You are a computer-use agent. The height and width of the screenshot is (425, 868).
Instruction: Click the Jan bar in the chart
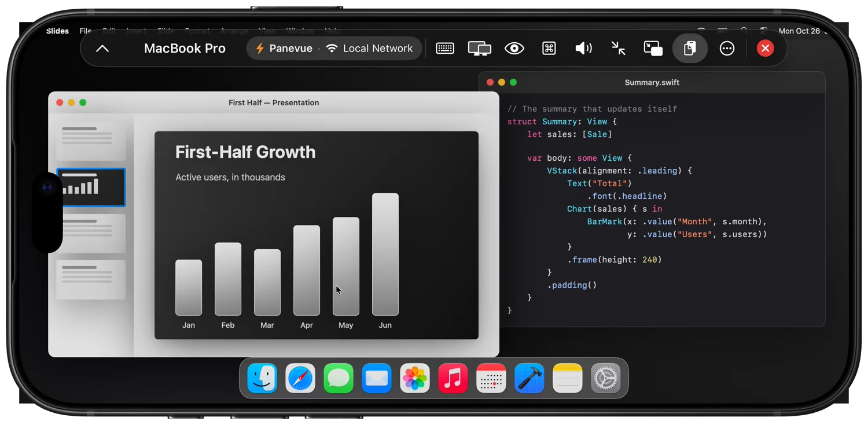pyautogui.click(x=189, y=287)
